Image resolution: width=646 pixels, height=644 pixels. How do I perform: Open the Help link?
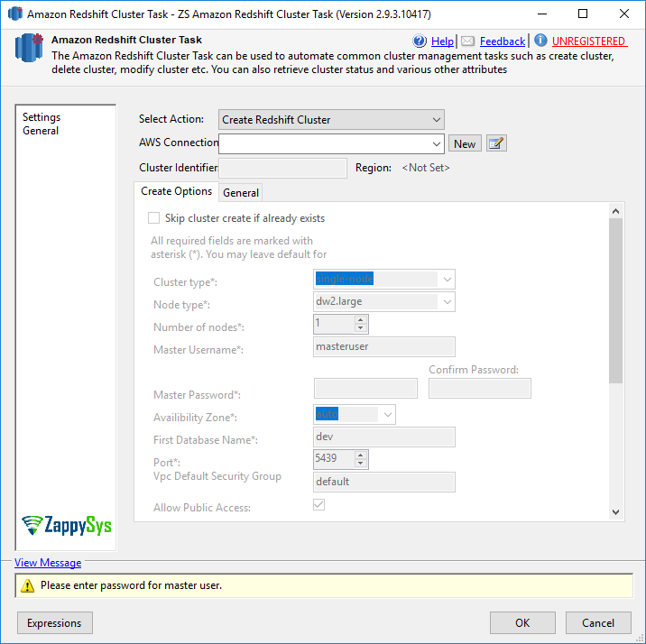(x=442, y=41)
